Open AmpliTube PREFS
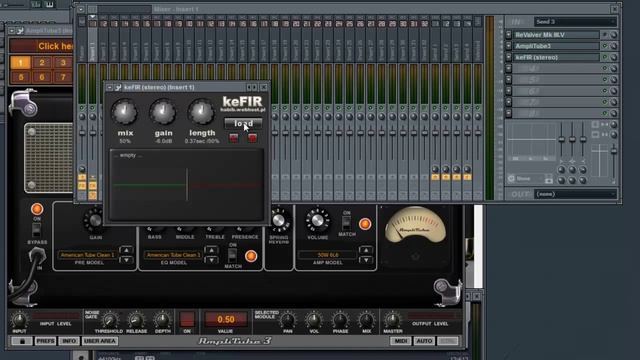 point(45,341)
